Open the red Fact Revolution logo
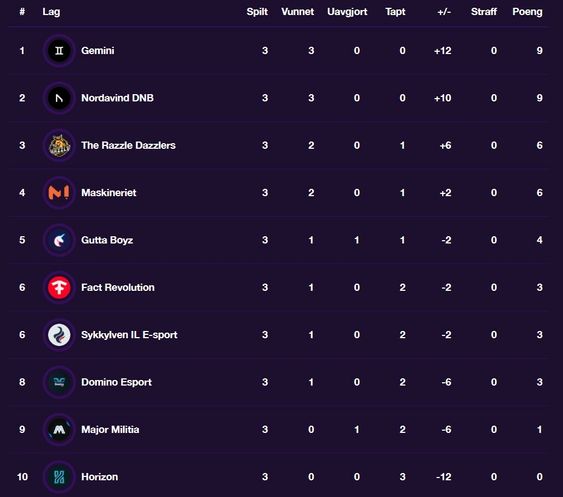This screenshot has height=497, width=563. (59, 288)
